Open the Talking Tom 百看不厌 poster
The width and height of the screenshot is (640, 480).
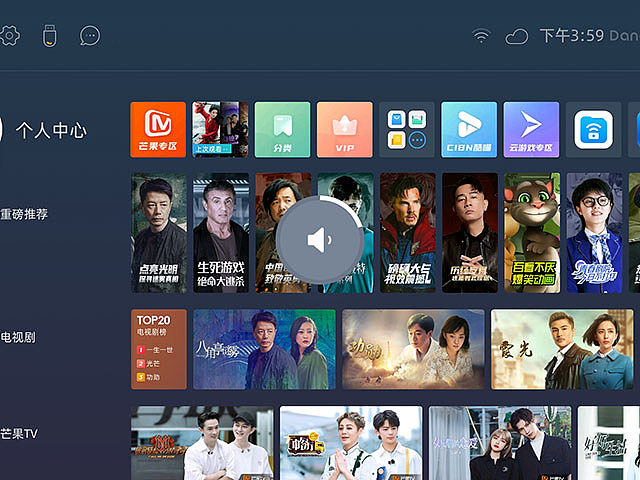click(532, 233)
